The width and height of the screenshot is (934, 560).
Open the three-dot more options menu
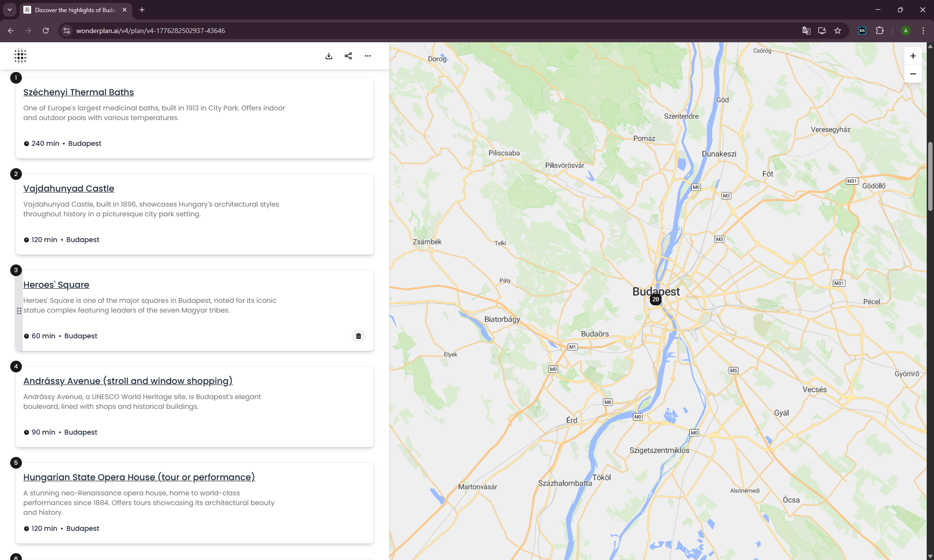click(x=368, y=56)
